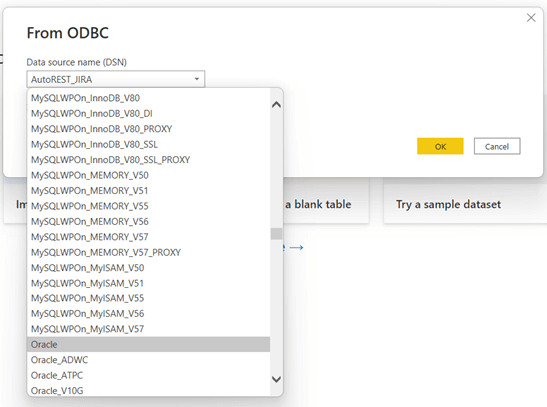Select MySQLWPOn_InnoDB_V80_DI entry
The width and height of the screenshot is (547, 407).
click(x=148, y=113)
